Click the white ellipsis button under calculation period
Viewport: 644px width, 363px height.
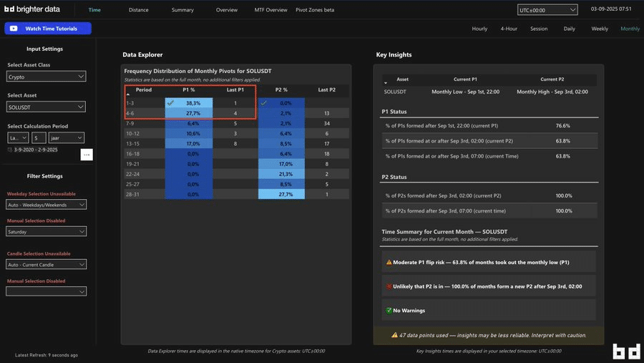point(86,155)
